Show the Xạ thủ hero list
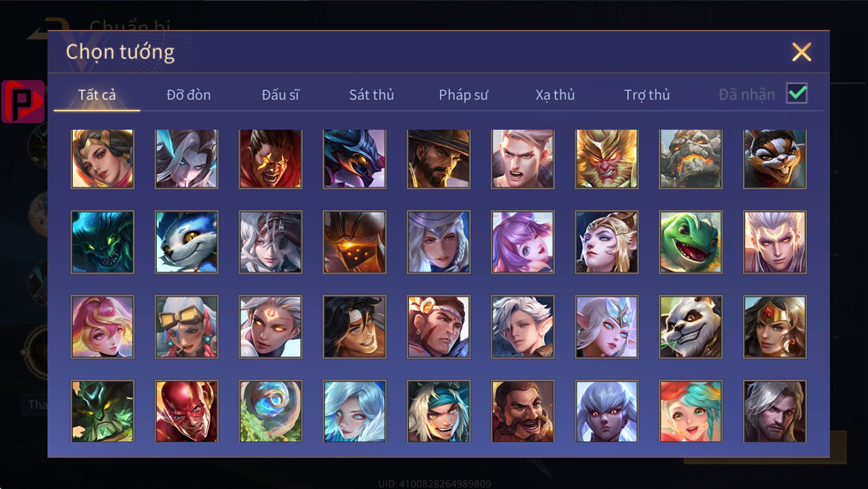Screen dimensions: 868x489 (555, 95)
